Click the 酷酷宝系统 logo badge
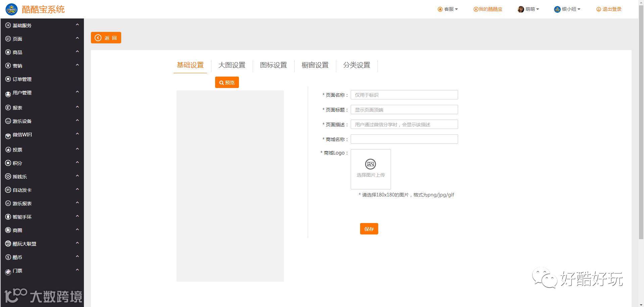The image size is (644, 307). click(12, 9)
